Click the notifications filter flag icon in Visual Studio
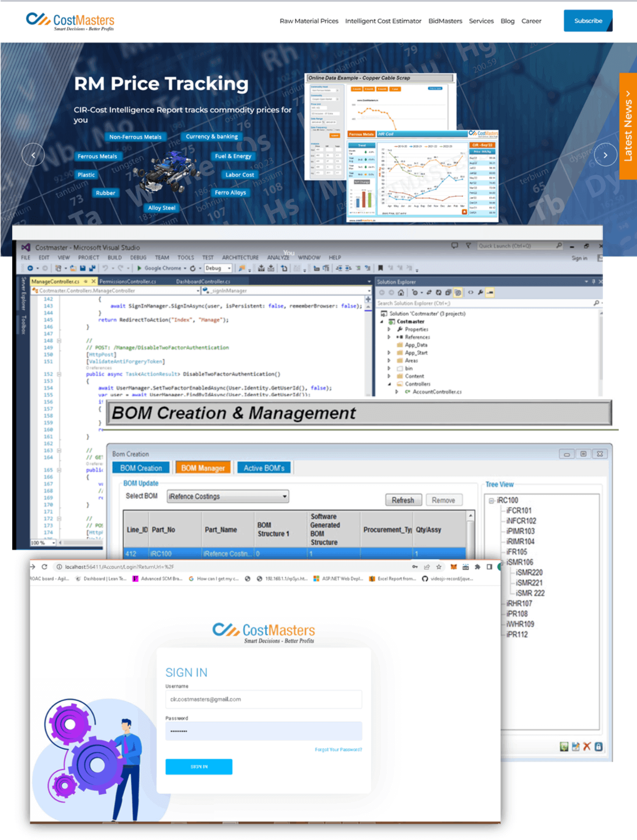The width and height of the screenshot is (637, 840). 468,245
